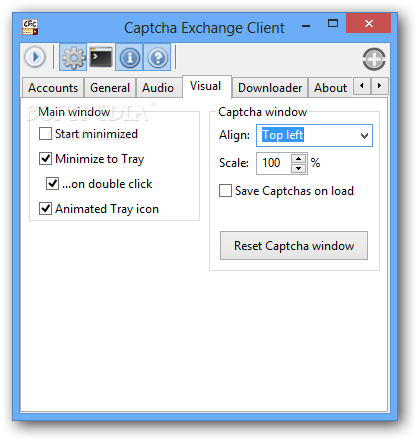
Task: Click the Scale value field showing 100
Action: coord(274,163)
